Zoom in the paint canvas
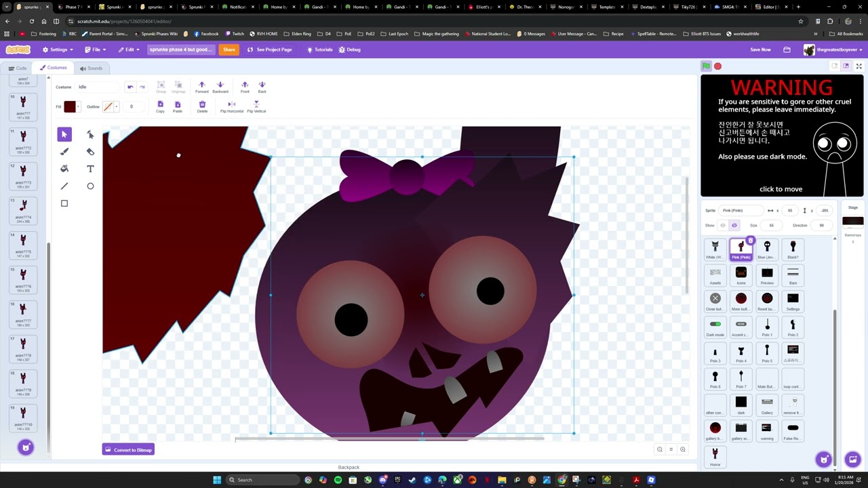The width and height of the screenshot is (868, 488). [x=682, y=449]
